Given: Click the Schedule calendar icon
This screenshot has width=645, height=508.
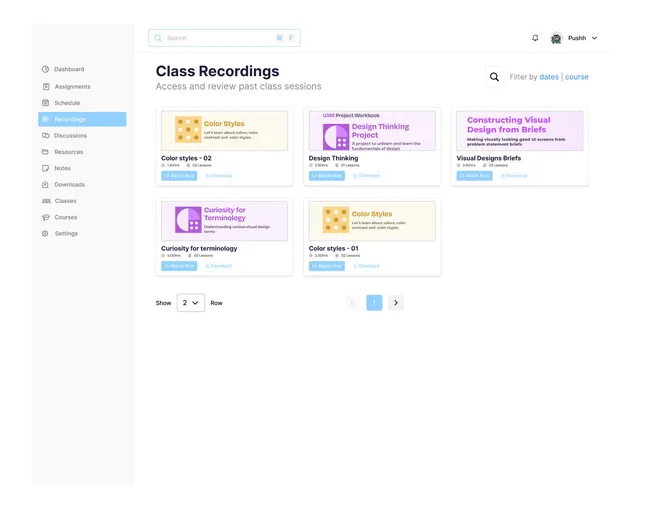Looking at the screenshot, I should (x=45, y=103).
